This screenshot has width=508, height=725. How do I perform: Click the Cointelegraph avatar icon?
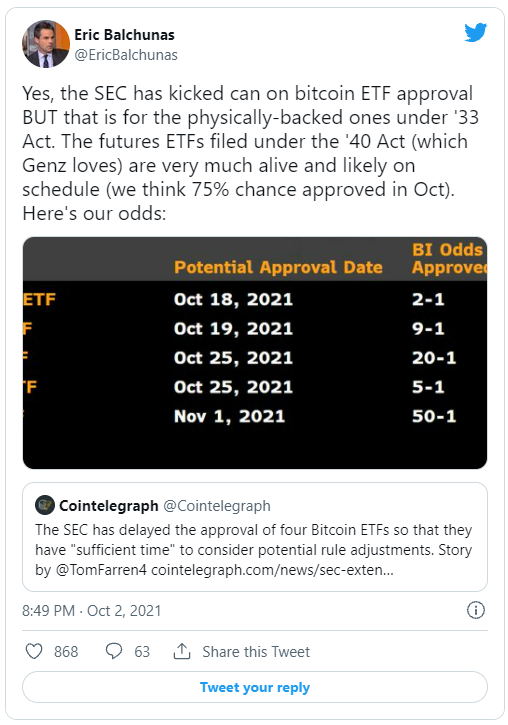(45, 505)
